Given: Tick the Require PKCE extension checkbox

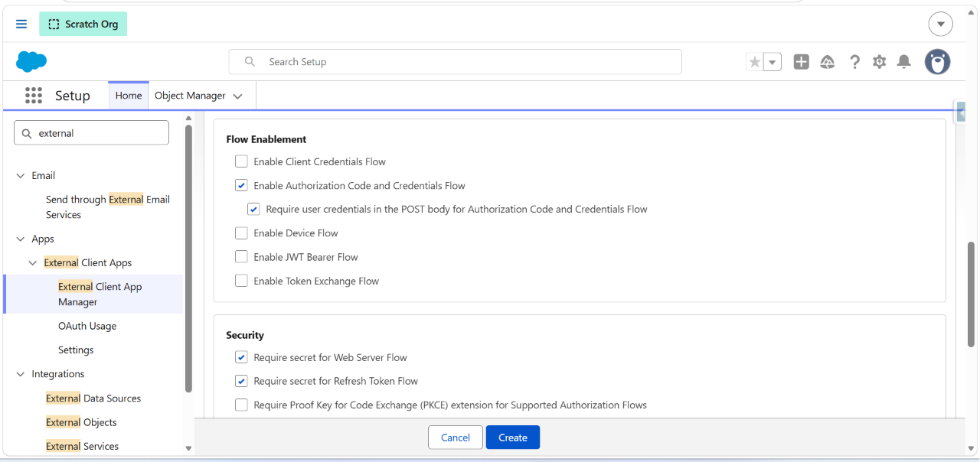Looking at the screenshot, I should point(241,405).
